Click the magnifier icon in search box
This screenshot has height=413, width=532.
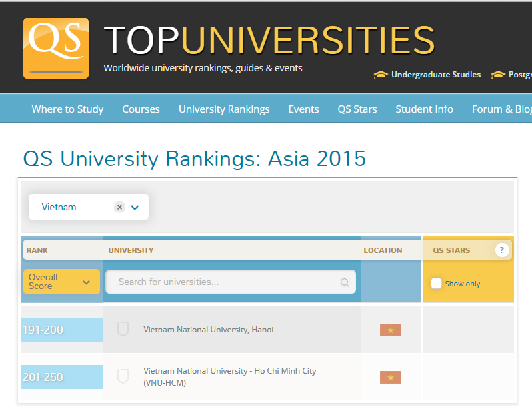pyautogui.click(x=345, y=282)
